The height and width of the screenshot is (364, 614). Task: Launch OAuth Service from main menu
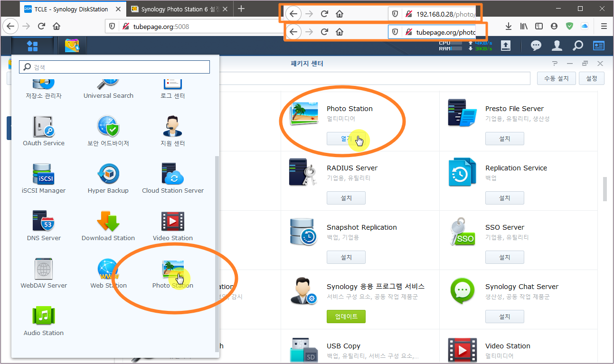44,131
